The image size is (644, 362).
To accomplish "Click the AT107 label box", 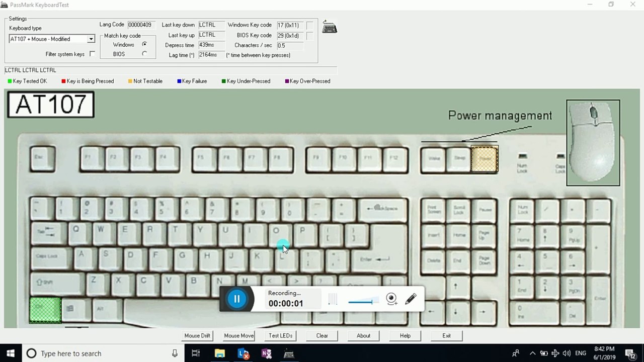I will click(51, 105).
